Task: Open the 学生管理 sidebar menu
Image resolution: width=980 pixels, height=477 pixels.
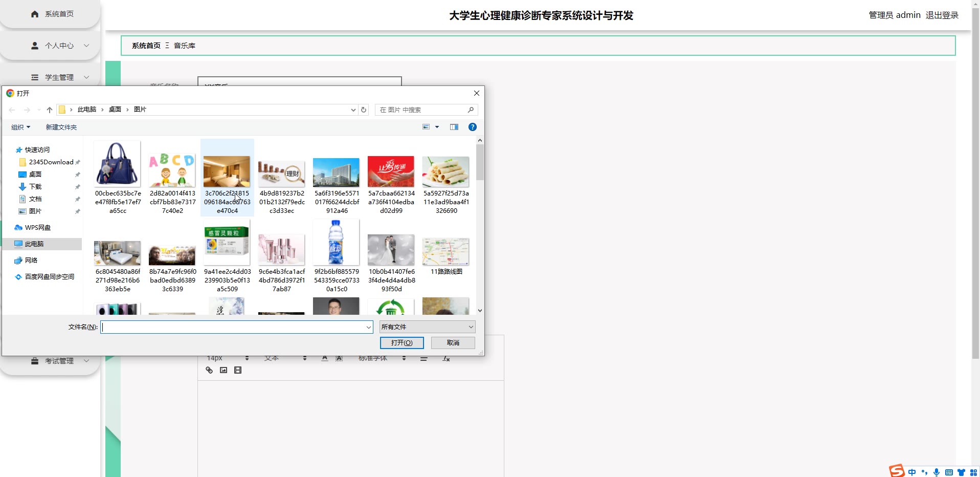Action: click(59, 77)
